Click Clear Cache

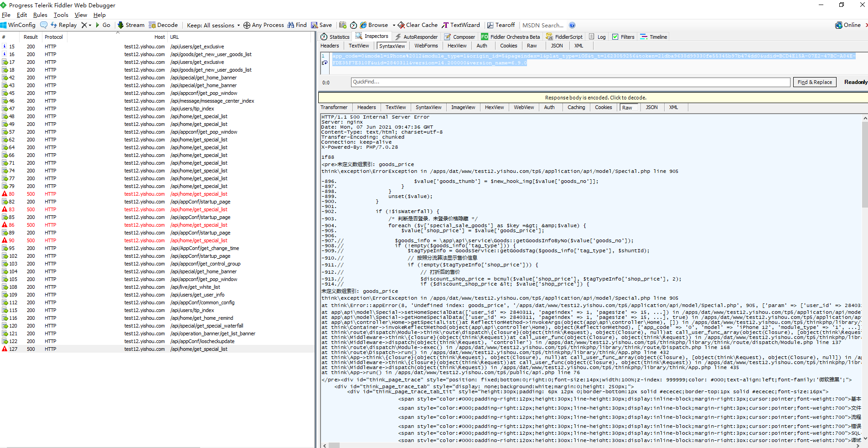click(x=418, y=25)
